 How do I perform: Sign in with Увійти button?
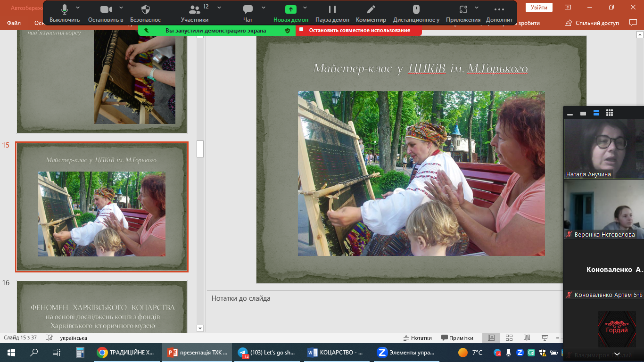pyautogui.click(x=539, y=8)
